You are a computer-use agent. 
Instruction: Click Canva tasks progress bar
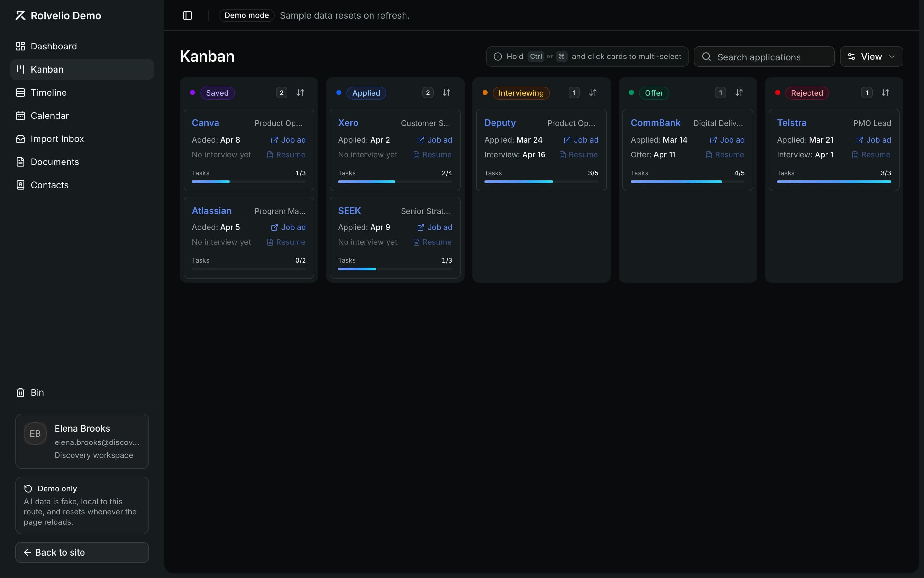pos(249,181)
